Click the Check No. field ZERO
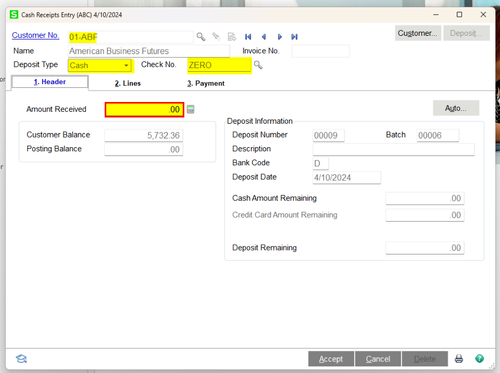Viewport: 500px width, 373px height. 219,65
